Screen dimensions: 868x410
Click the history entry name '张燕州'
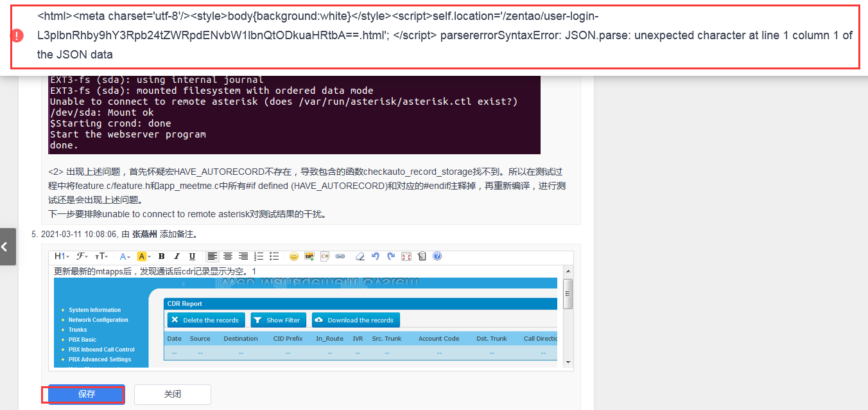pyautogui.click(x=144, y=235)
